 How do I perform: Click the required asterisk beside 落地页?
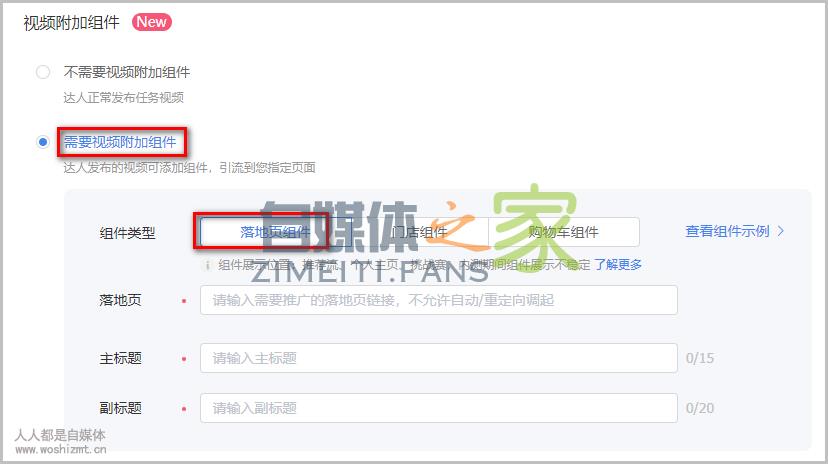[x=184, y=301]
